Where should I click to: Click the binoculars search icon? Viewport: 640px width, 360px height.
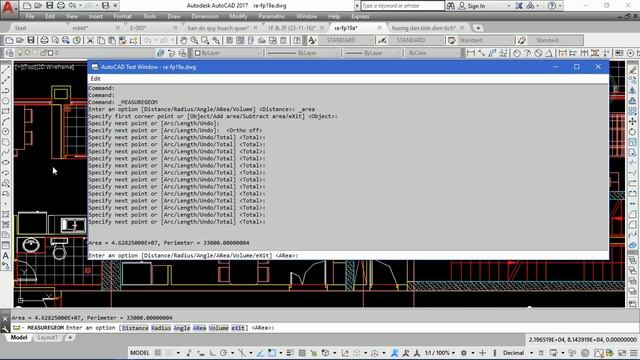451,6
